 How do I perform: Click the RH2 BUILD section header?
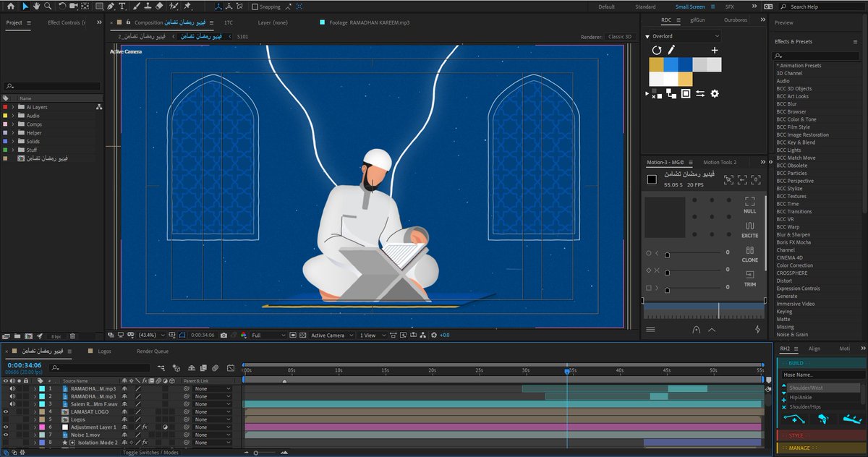pyautogui.click(x=820, y=363)
